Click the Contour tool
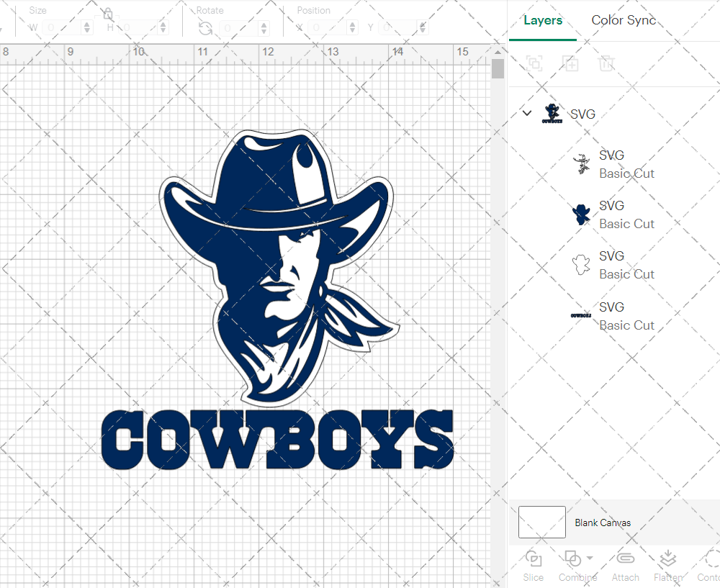Screen dimensions: 720x588 point(709,566)
